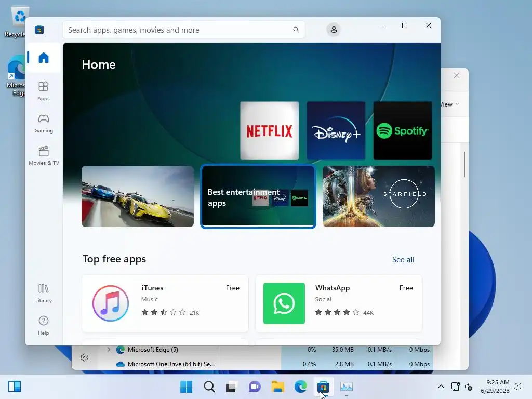Open the Home tab in Store sidebar
Screen dimensions: 532x399
(44, 58)
